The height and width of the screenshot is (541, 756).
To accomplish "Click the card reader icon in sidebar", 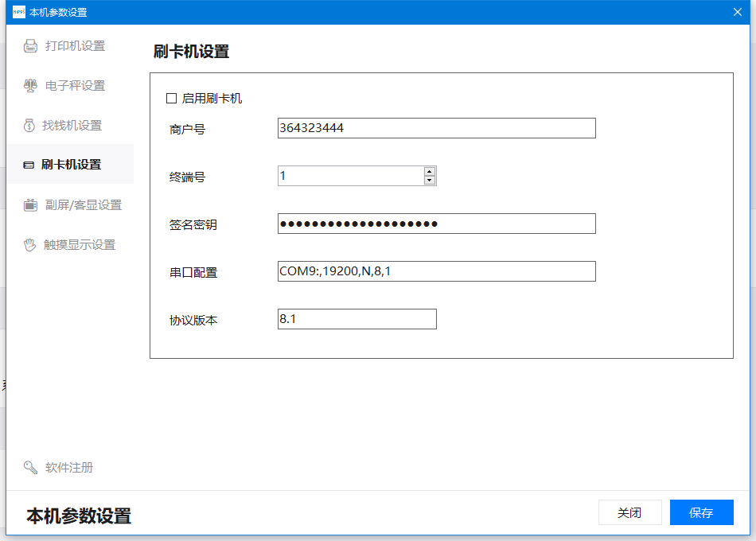I will (29, 165).
